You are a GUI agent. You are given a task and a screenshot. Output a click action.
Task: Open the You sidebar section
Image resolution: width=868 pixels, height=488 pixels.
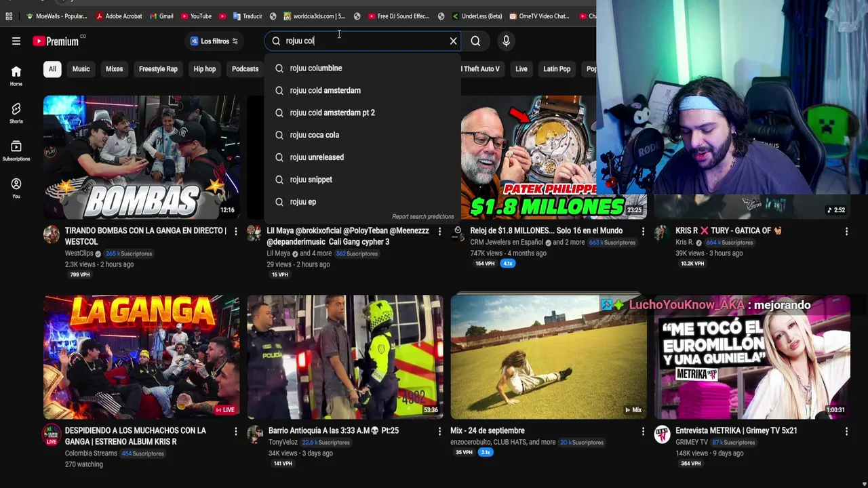pos(16,188)
